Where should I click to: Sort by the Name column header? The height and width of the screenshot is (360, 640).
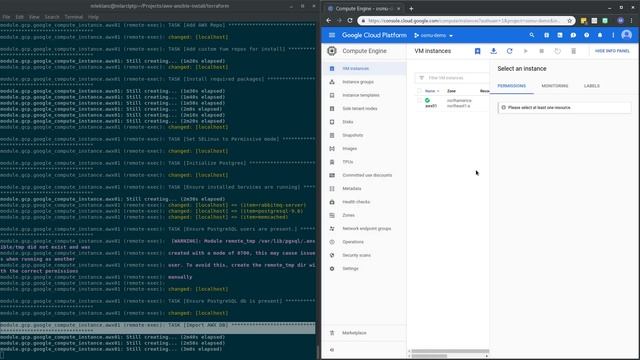pos(432,91)
